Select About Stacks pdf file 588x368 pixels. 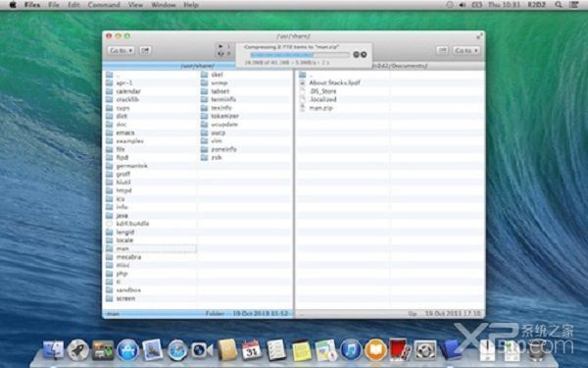(x=334, y=82)
